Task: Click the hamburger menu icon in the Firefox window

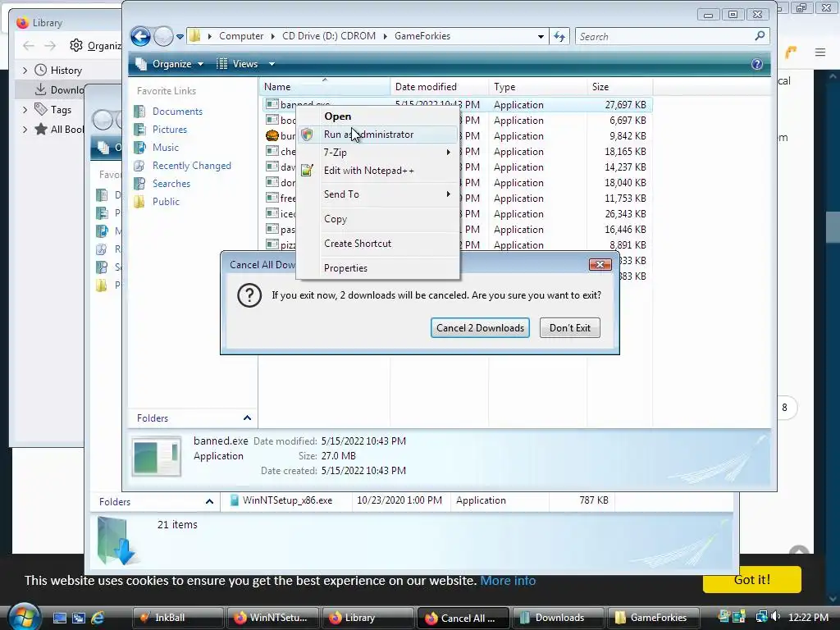Action: point(820,52)
